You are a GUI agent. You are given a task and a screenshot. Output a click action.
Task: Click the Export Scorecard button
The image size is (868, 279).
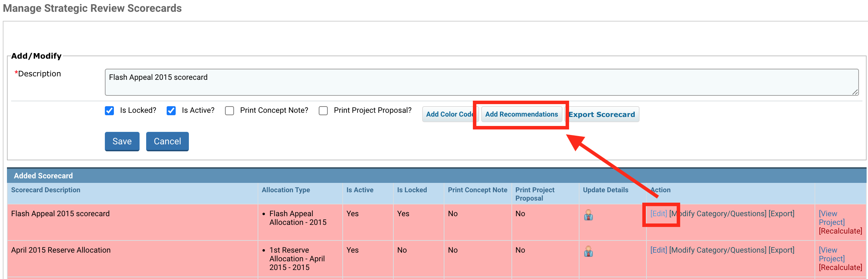pyautogui.click(x=602, y=114)
